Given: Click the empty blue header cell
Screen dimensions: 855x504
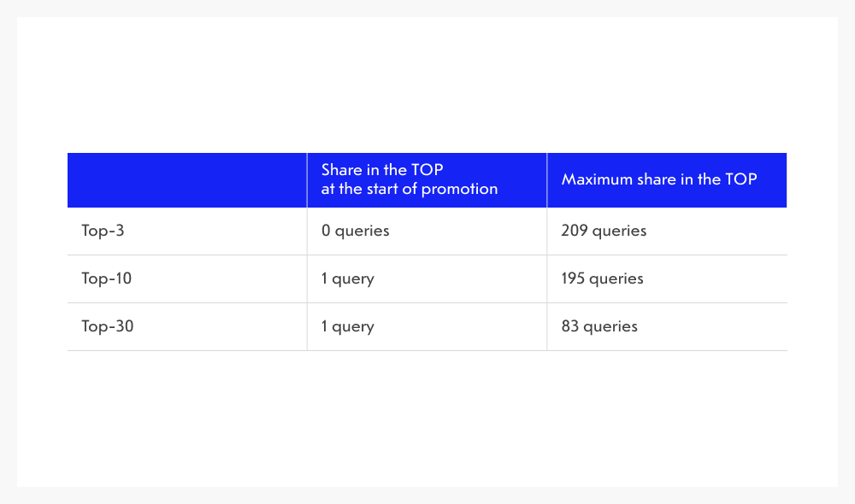Looking at the screenshot, I should coord(186,180).
